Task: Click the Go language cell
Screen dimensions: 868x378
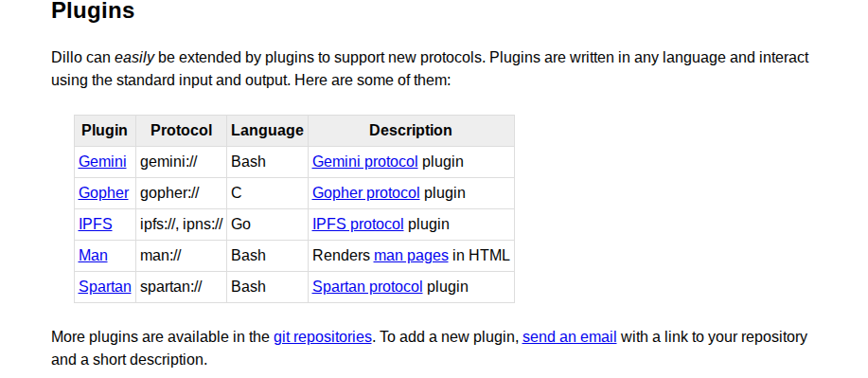Action: point(267,225)
